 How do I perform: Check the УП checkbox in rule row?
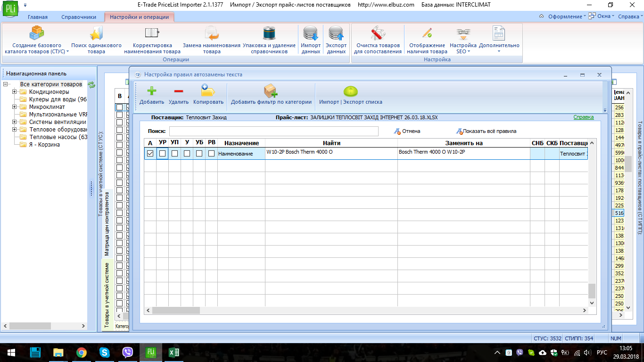point(174,153)
